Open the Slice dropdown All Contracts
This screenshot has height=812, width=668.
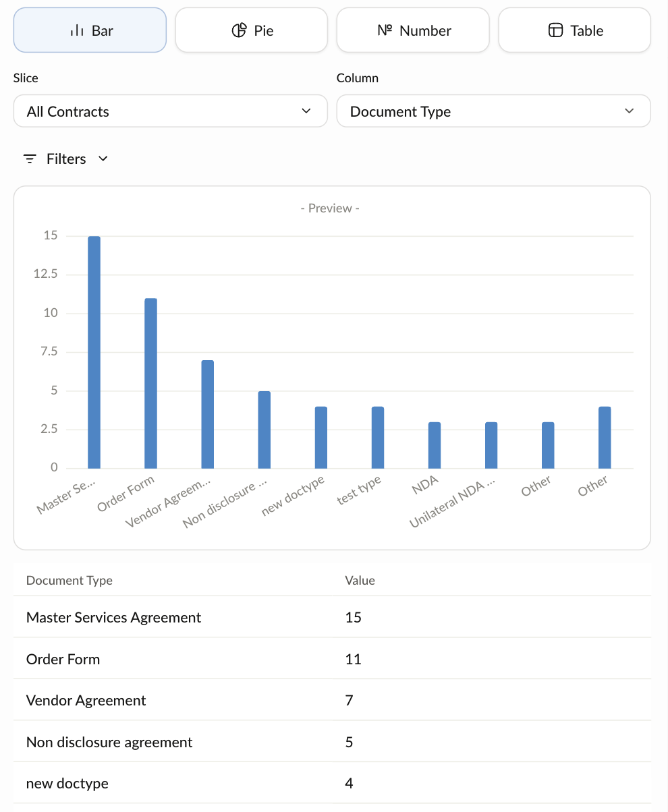(x=170, y=111)
